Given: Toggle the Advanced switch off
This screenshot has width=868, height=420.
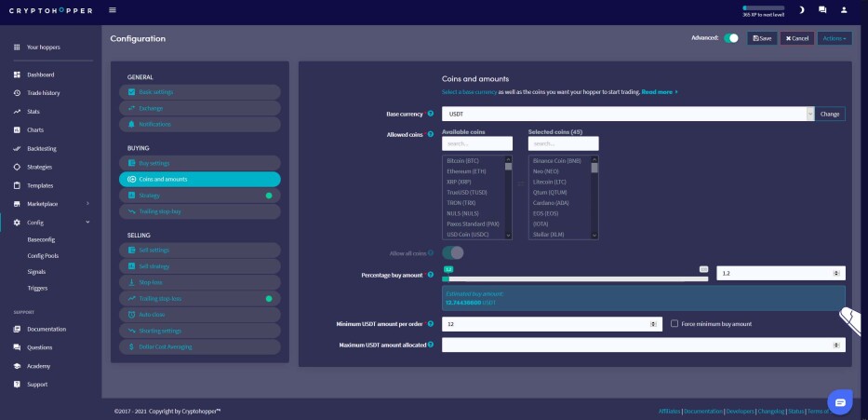Looking at the screenshot, I should click(x=731, y=38).
